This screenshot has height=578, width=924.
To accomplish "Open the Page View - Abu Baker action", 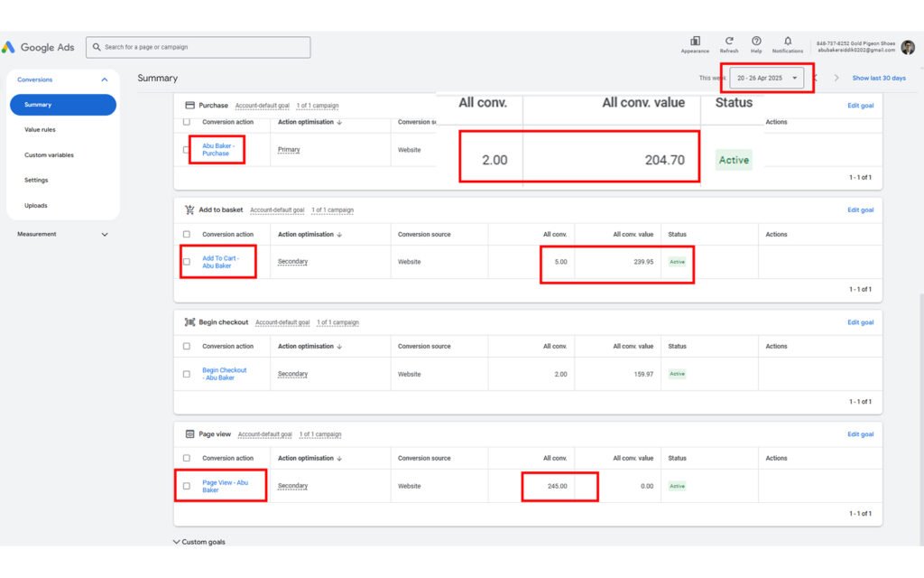I will click(x=225, y=486).
